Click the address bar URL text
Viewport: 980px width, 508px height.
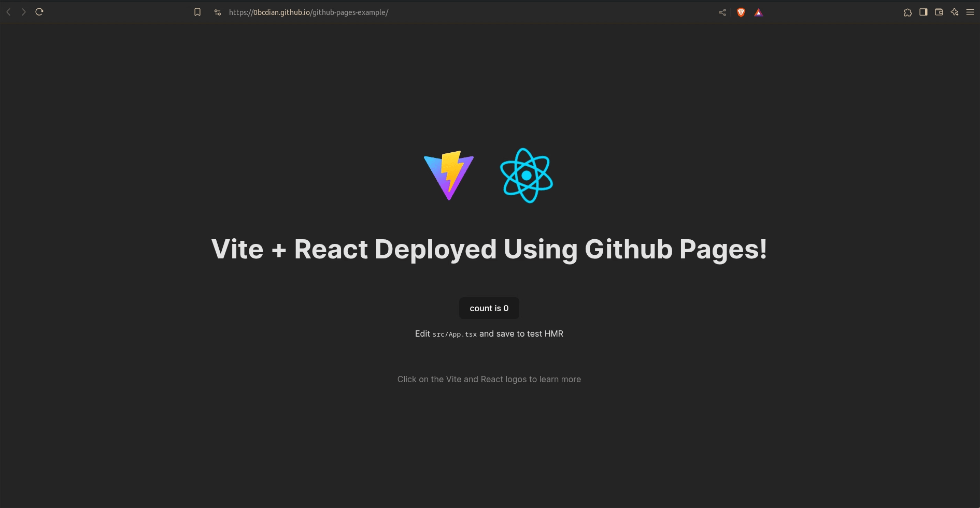pyautogui.click(x=309, y=12)
